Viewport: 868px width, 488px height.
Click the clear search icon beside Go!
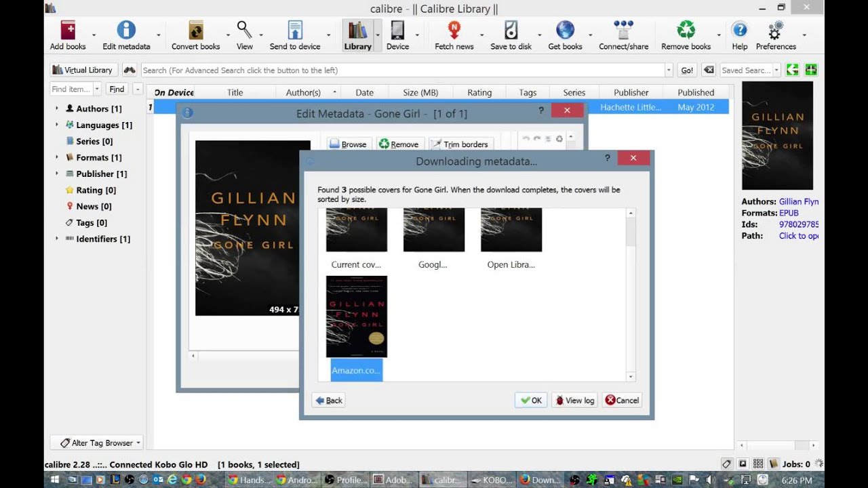tap(709, 70)
